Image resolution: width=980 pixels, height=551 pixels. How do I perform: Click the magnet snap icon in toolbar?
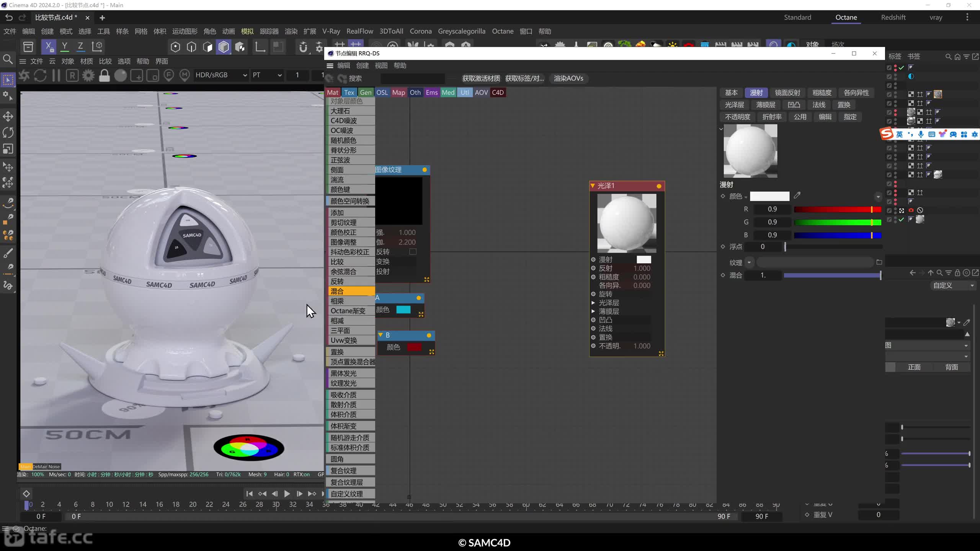pyautogui.click(x=303, y=47)
